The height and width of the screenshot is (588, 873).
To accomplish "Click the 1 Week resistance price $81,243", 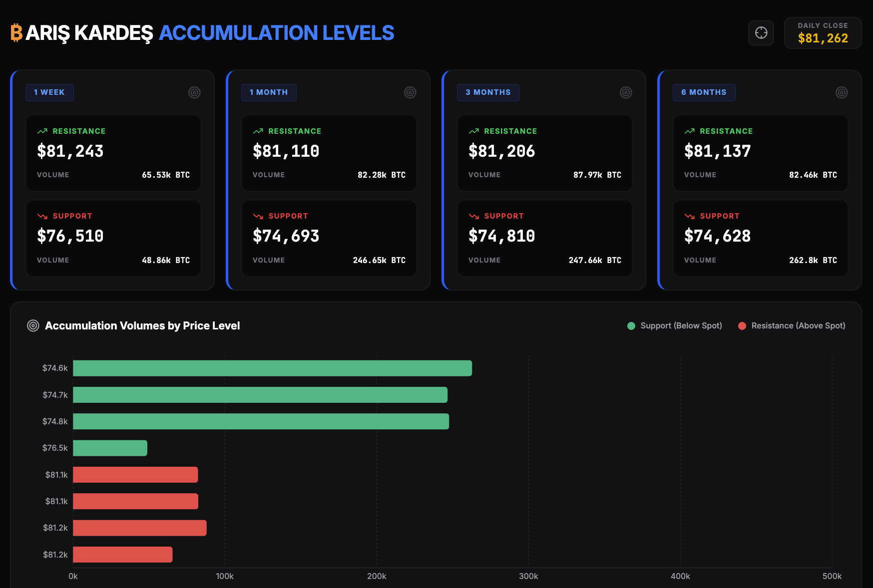I will (70, 151).
